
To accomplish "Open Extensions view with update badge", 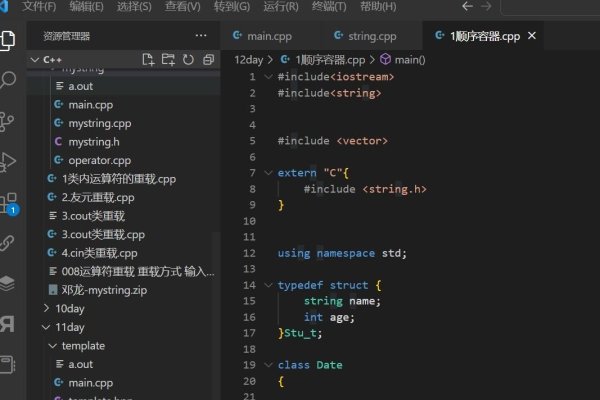I will point(10,203).
